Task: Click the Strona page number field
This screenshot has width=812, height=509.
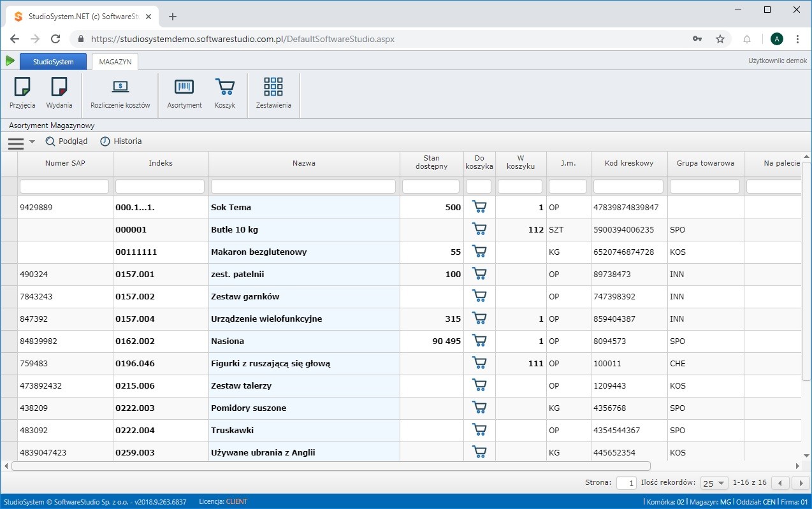Action: 626,483
